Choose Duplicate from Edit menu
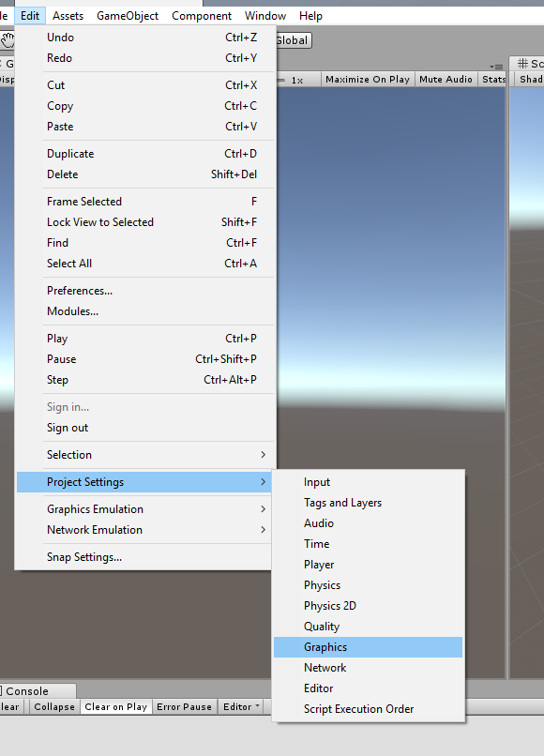544x756 pixels. click(145, 154)
